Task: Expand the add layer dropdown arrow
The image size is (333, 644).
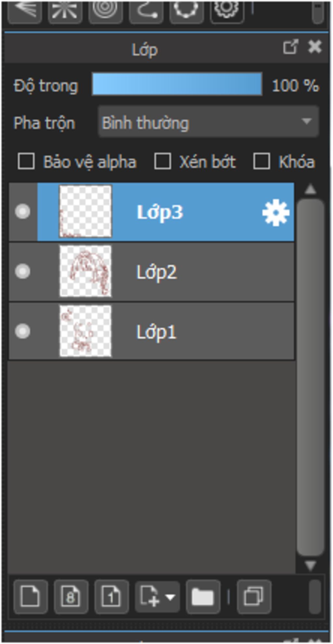Action: pyautogui.click(x=170, y=597)
